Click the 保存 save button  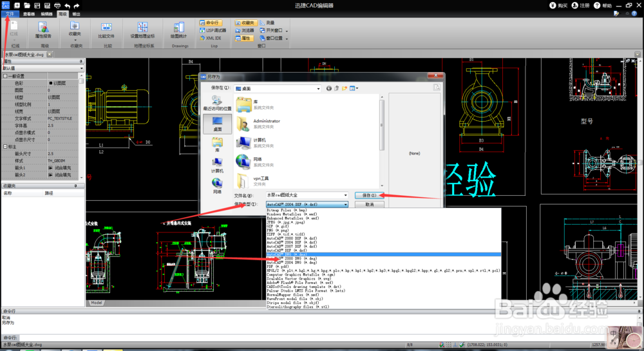pyautogui.click(x=369, y=195)
